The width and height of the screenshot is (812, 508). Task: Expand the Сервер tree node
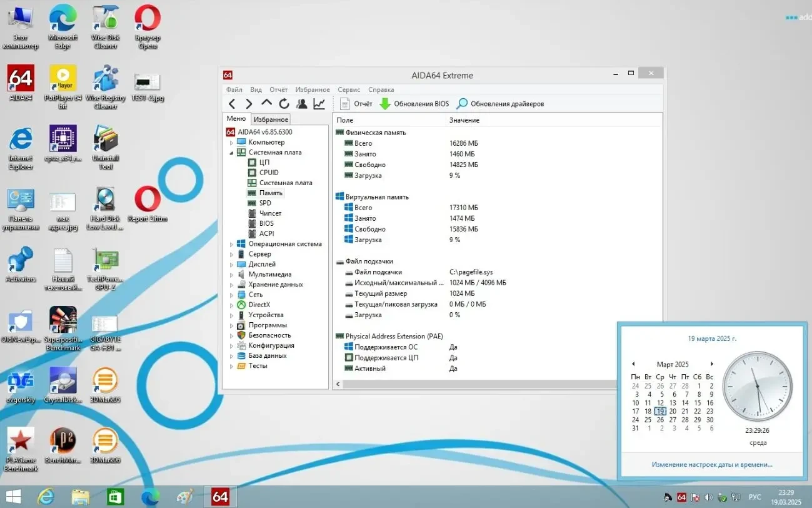[231, 254]
